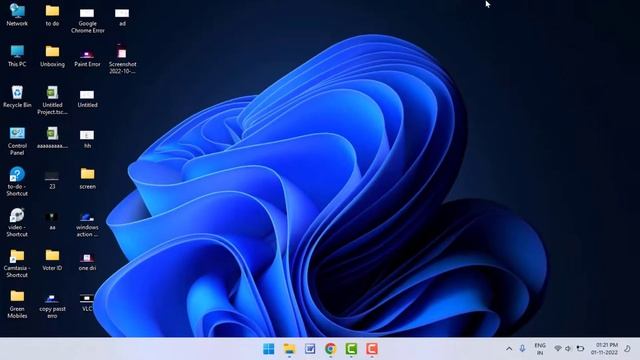This screenshot has height=360, width=640.
Task: Select the Screenshot 2022-10 file
Action: 122,59
